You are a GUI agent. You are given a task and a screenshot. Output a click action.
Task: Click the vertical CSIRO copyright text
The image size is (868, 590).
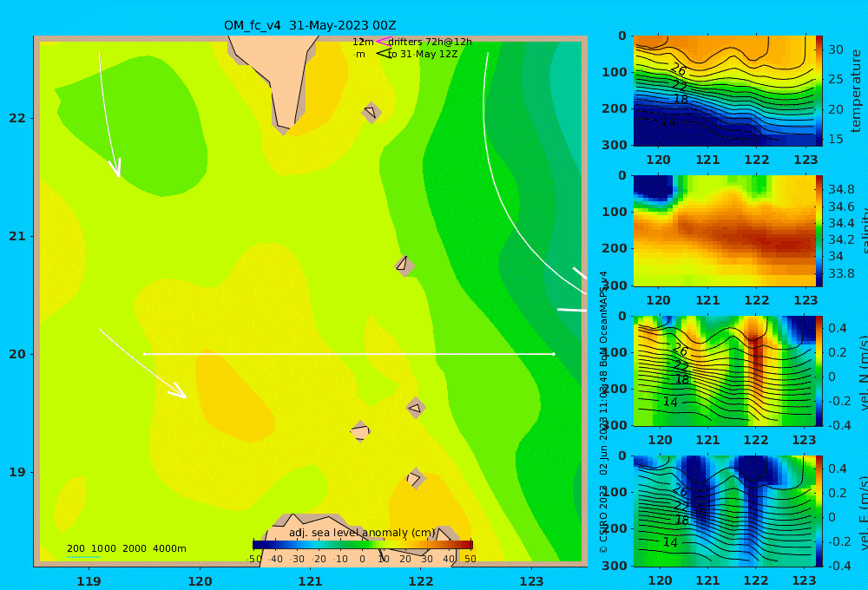coord(603,412)
